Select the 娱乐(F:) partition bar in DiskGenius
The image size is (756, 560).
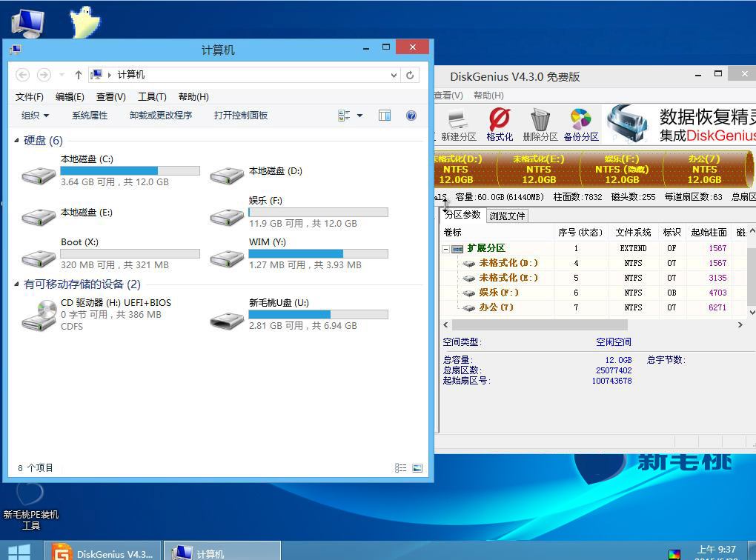622,169
